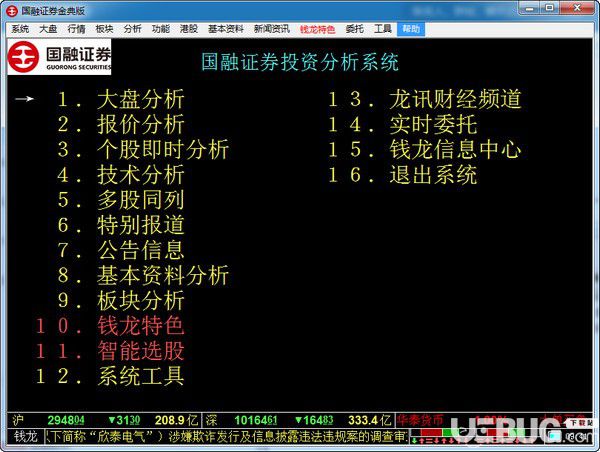Viewport: 600px width, 452px height.
Task: Click Shanghai turnover 208.9亿
Action: point(176,421)
